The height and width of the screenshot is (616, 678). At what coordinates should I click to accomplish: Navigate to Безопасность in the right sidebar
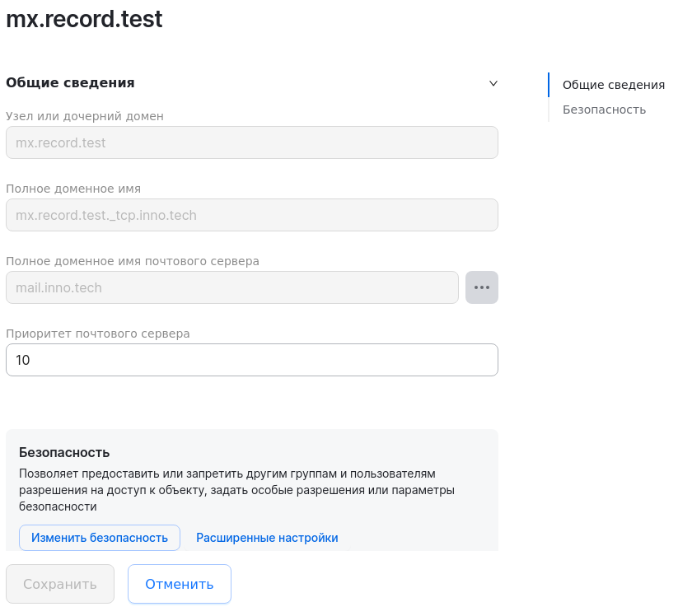[604, 109]
